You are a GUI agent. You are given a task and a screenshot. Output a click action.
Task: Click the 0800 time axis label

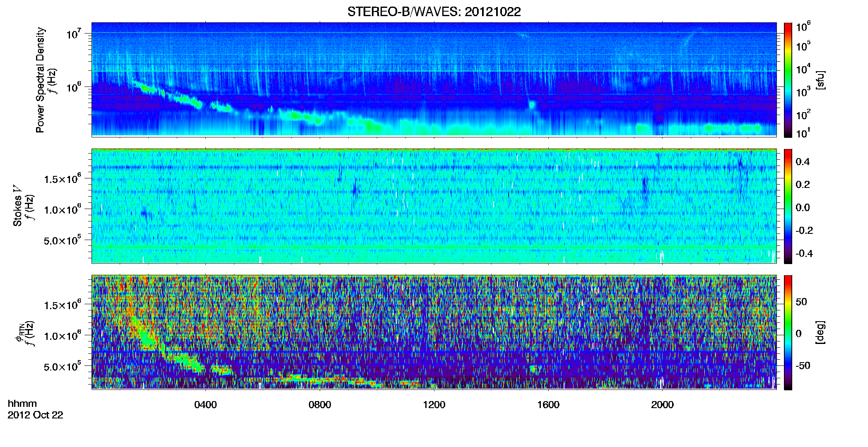[320, 404]
